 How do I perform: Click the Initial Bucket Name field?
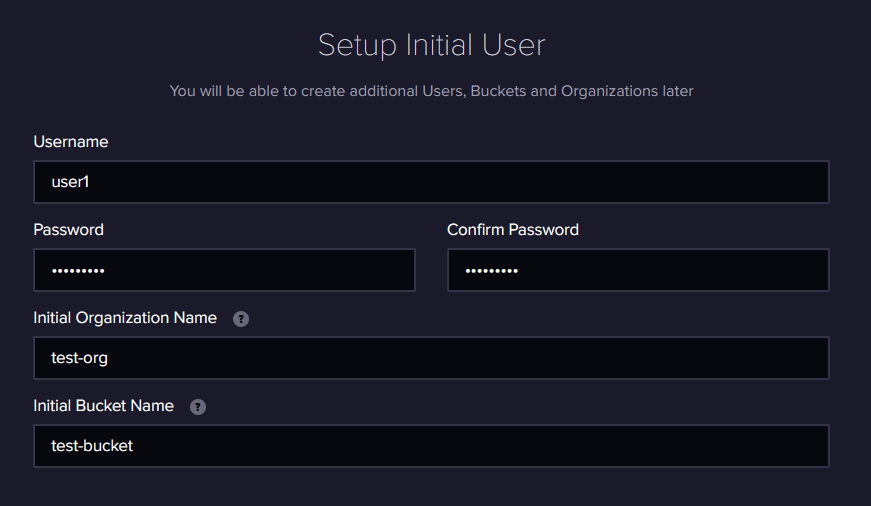431,446
